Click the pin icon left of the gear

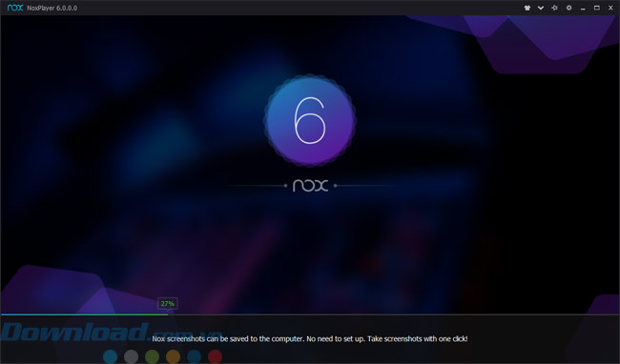tap(554, 8)
